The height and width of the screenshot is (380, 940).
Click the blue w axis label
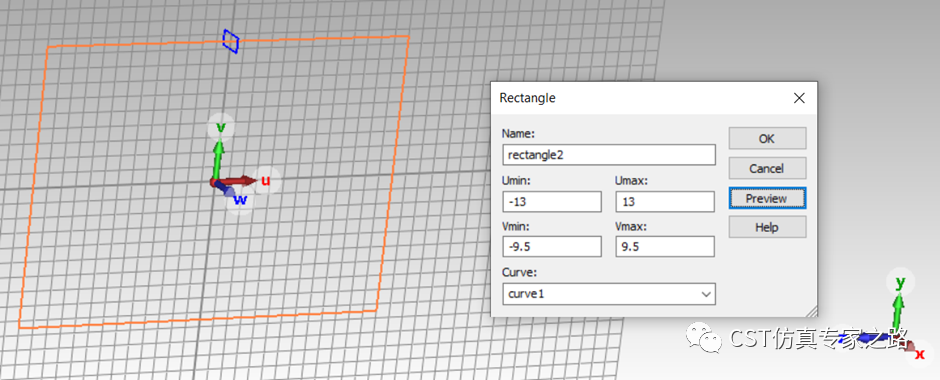point(240,200)
